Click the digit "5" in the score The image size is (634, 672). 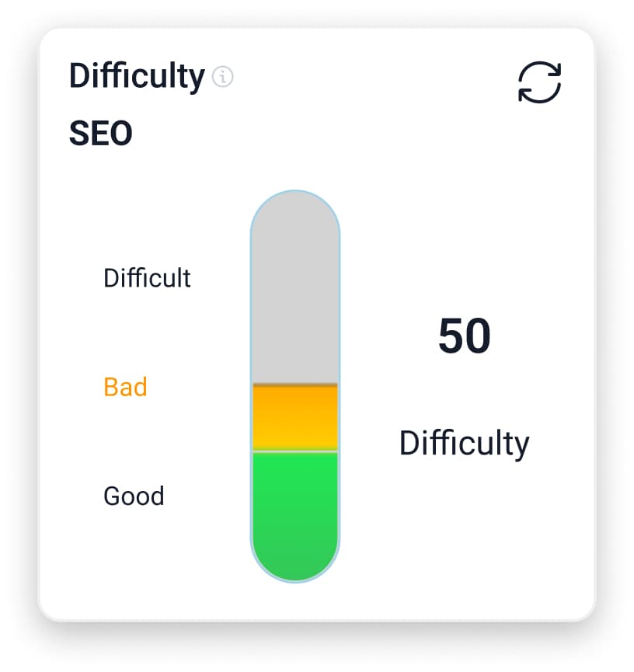point(451,336)
